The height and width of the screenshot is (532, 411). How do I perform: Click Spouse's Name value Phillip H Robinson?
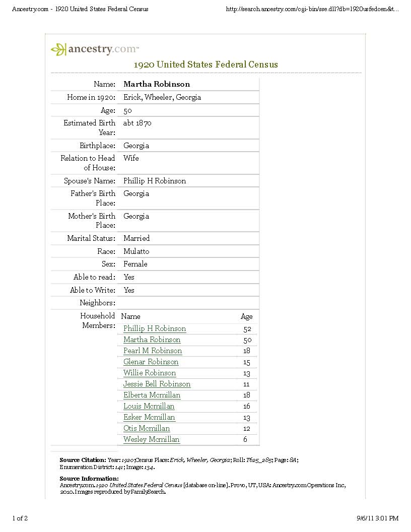click(155, 181)
